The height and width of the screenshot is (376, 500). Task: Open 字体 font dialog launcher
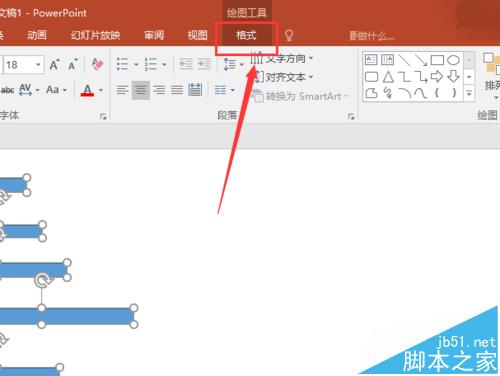point(103,116)
